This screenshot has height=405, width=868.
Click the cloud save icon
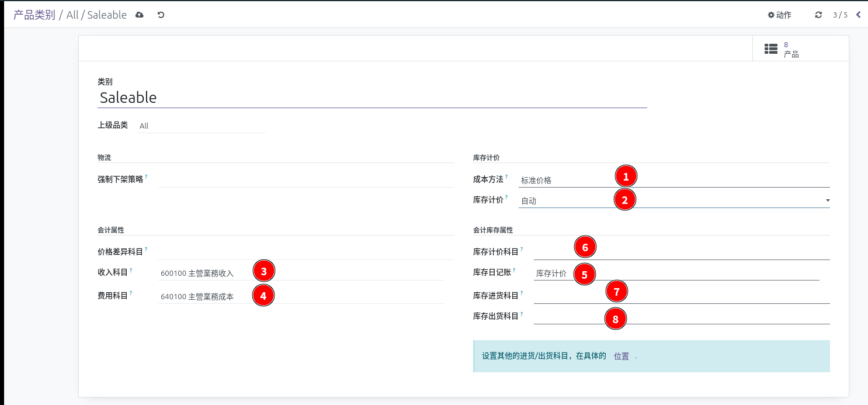(x=139, y=15)
